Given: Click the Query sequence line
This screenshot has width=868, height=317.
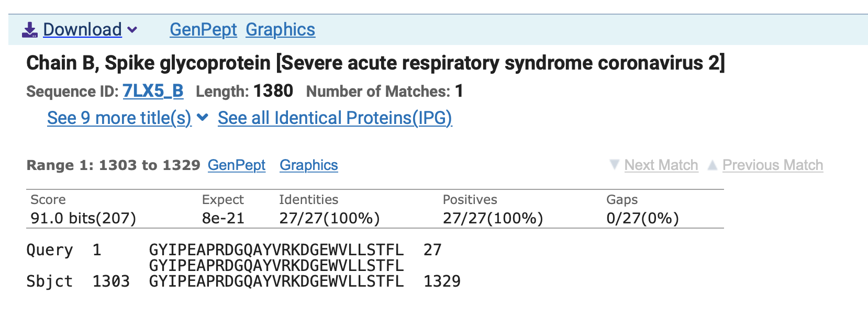Looking at the screenshot, I should click(x=276, y=250).
